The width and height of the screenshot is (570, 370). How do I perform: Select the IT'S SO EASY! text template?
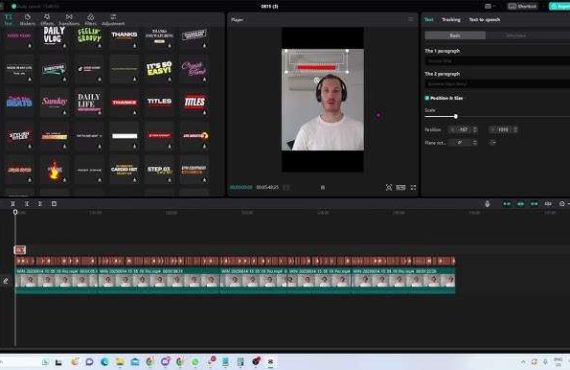coord(159,68)
